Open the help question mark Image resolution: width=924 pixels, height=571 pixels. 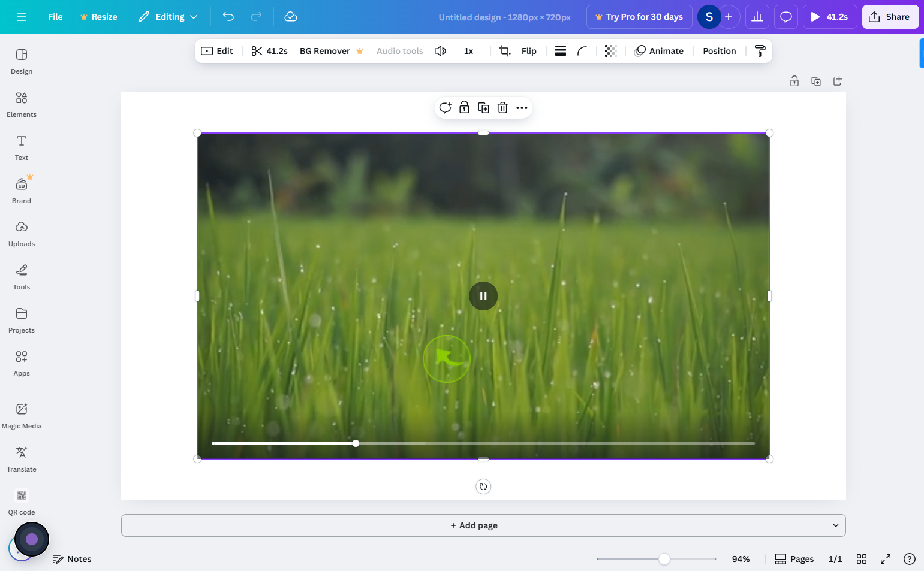click(x=910, y=559)
